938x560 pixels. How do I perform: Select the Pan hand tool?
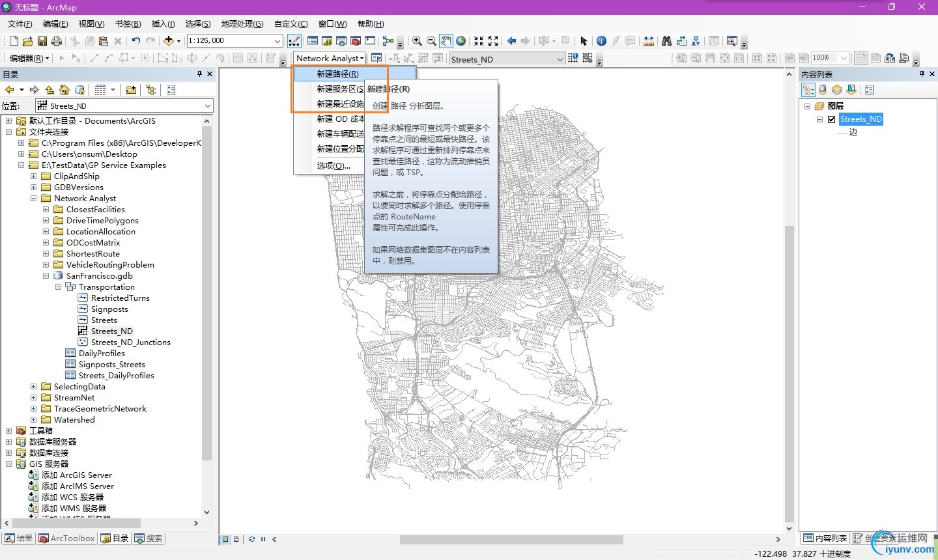click(446, 41)
